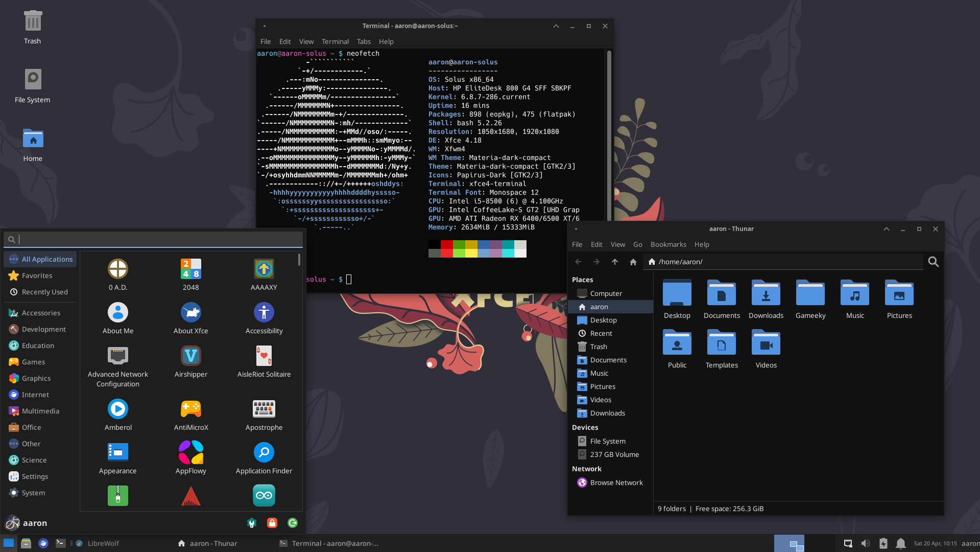
Task: Open the notifications bell in the panel
Action: point(901,543)
